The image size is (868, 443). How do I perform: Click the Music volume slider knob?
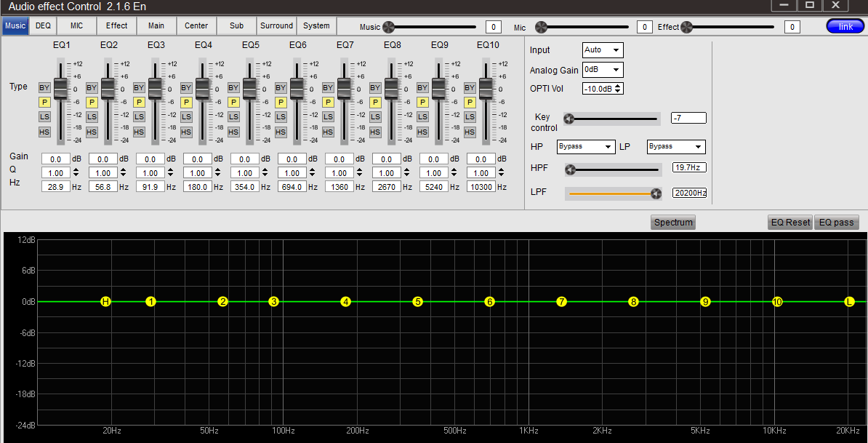pos(388,27)
